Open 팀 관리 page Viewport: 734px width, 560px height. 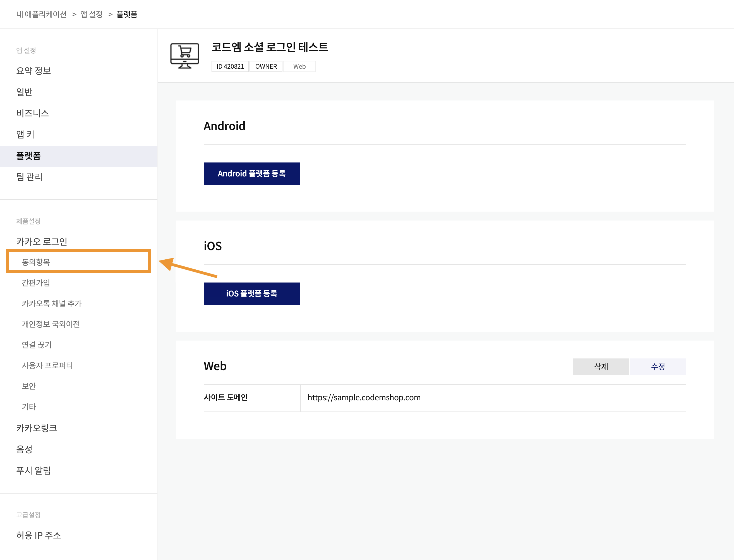pos(29,177)
